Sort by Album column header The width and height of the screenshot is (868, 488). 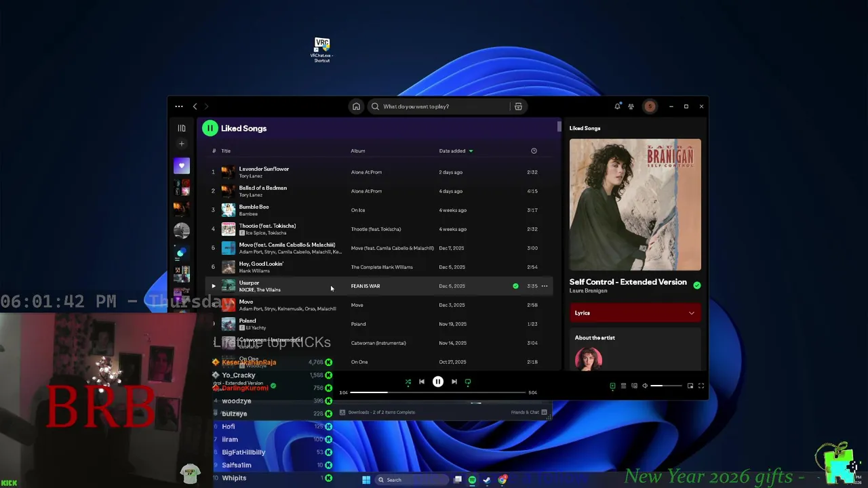pos(358,151)
